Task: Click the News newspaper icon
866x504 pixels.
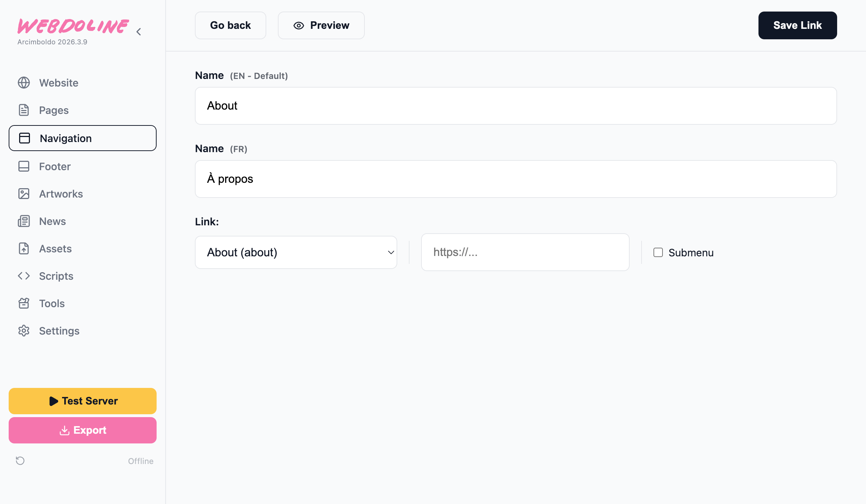Action: pos(24,221)
